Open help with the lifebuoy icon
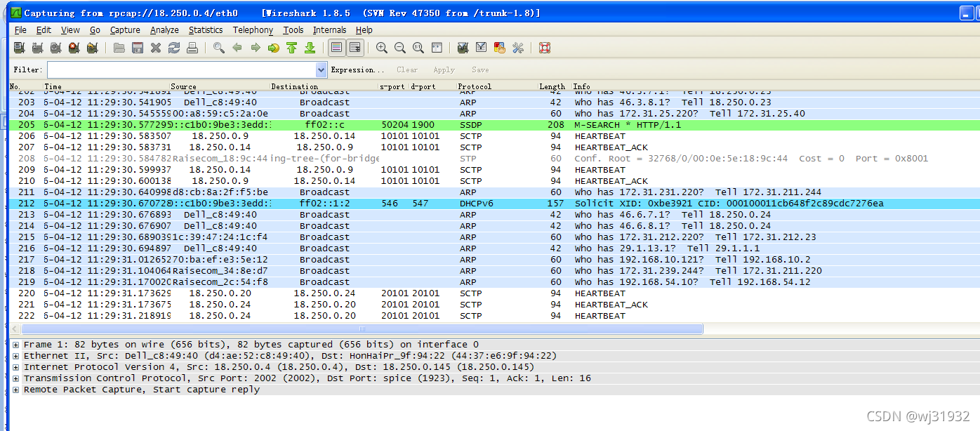This screenshot has height=431, width=980. coord(545,48)
